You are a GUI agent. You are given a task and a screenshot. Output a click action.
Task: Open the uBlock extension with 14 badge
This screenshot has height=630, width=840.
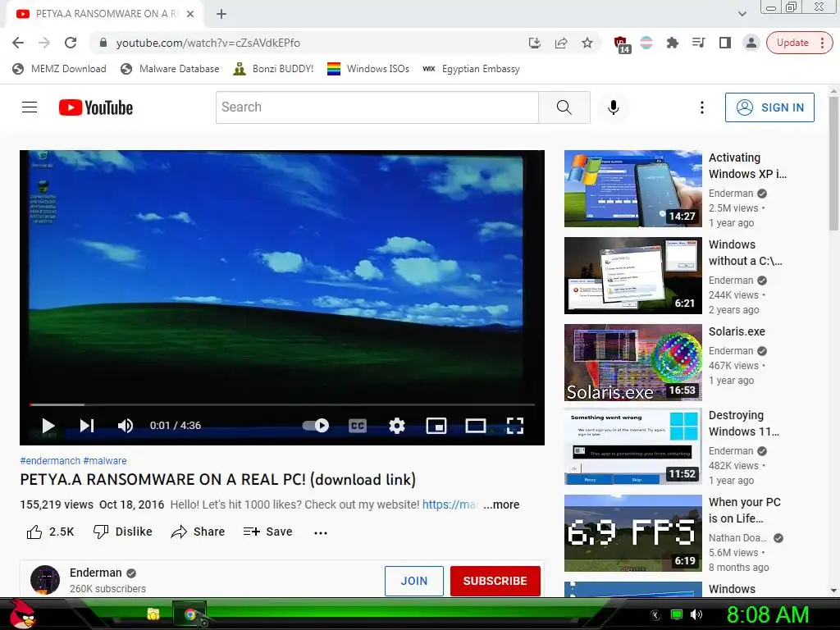(622, 44)
